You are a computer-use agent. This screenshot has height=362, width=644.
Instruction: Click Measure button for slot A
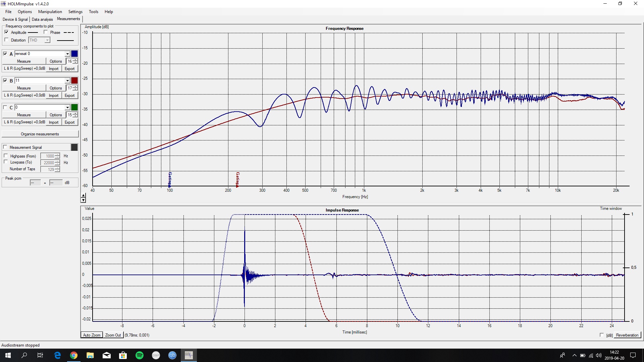(x=24, y=61)
